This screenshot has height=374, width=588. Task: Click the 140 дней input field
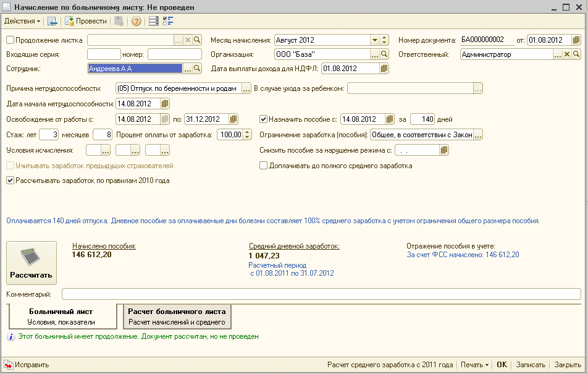(422, 119)
